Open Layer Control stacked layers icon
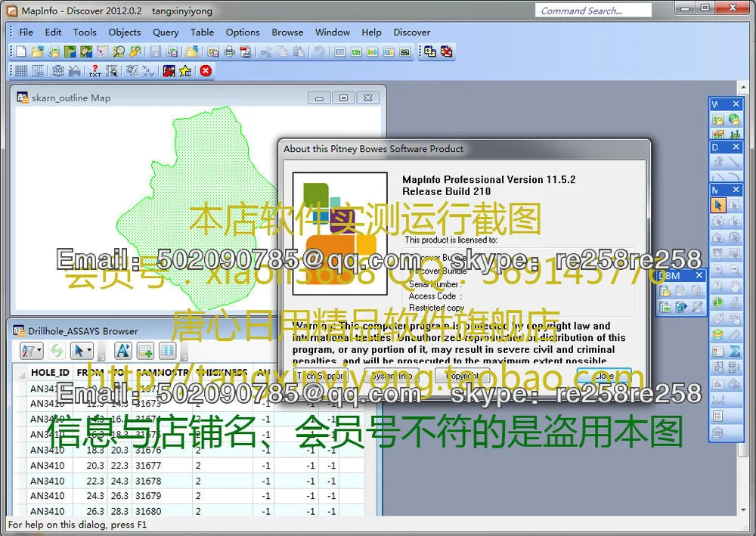This screenshot has height=536, width=756. tap(718, 334)
